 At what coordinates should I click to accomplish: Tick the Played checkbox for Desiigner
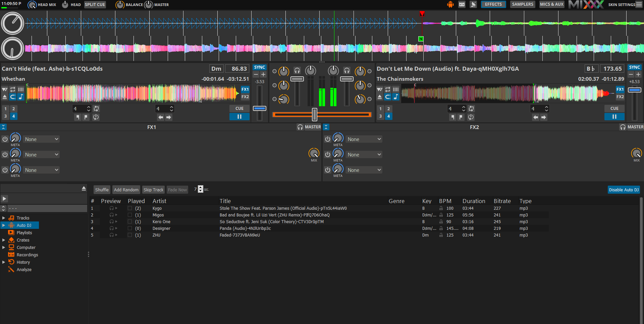tap(130, 229)
